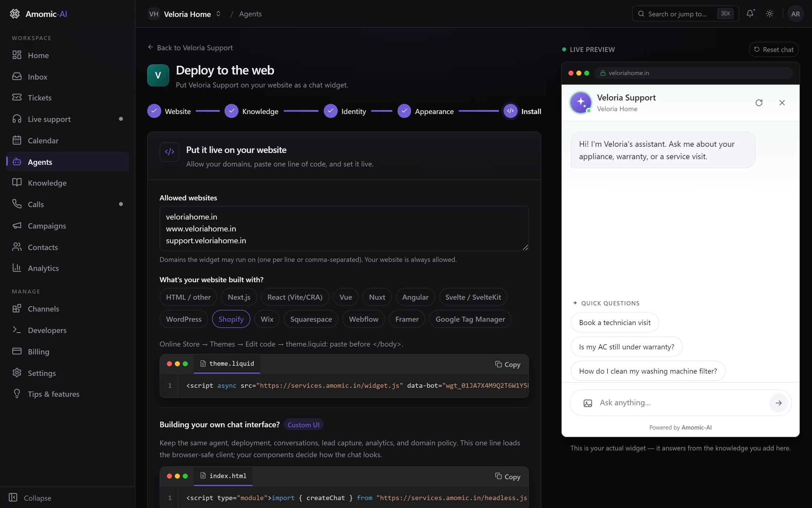
Task: Open the AR user avatar
Action: (795, 14)
